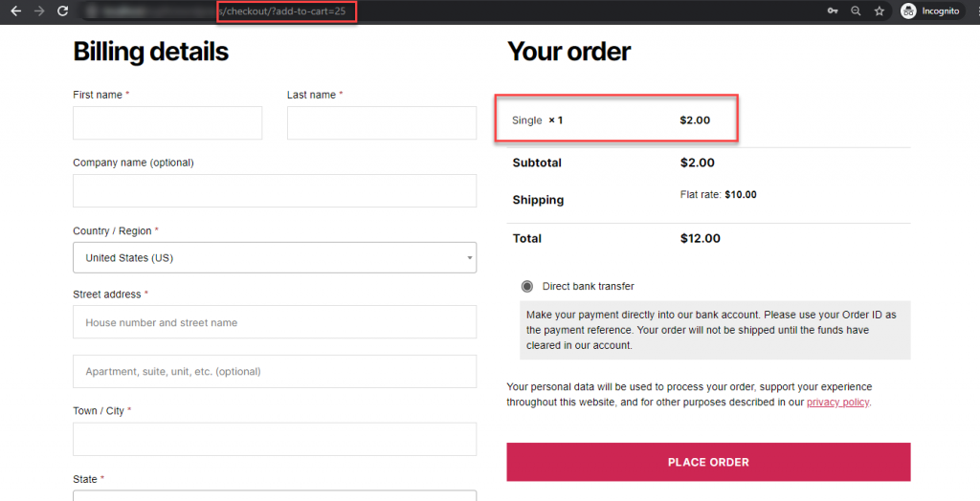Focus the First name input field
The image size is (980, 501).
pos(167,122)
